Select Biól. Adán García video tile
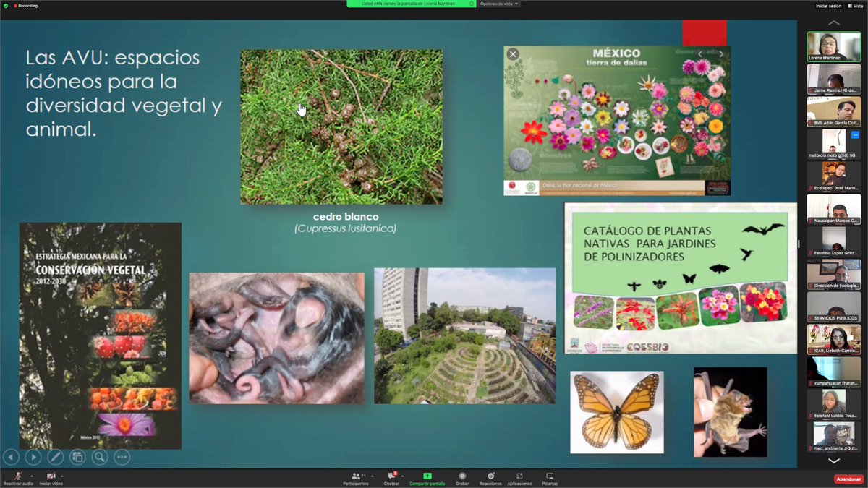Image resolution: width=868 pixels, height=488 pixels. (834, 111)
